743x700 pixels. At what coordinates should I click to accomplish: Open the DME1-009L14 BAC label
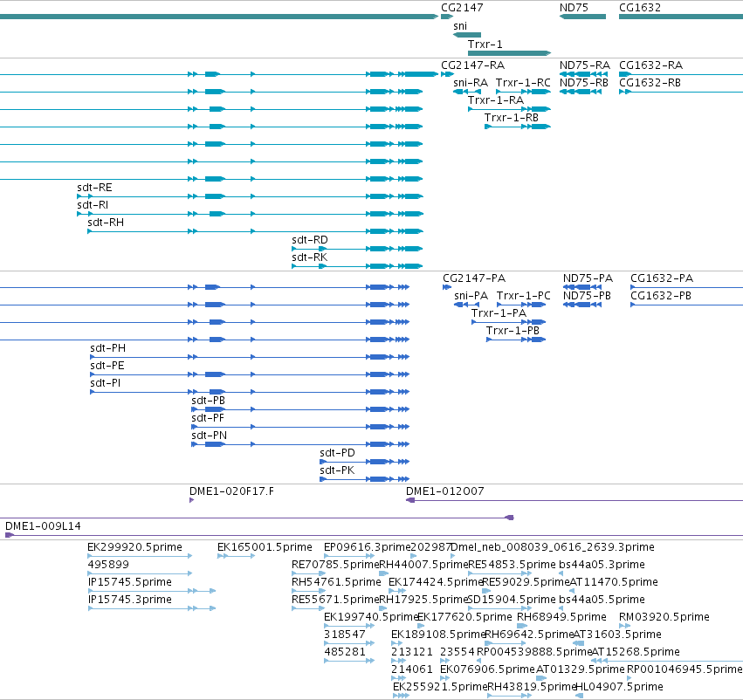pos(43,526)
